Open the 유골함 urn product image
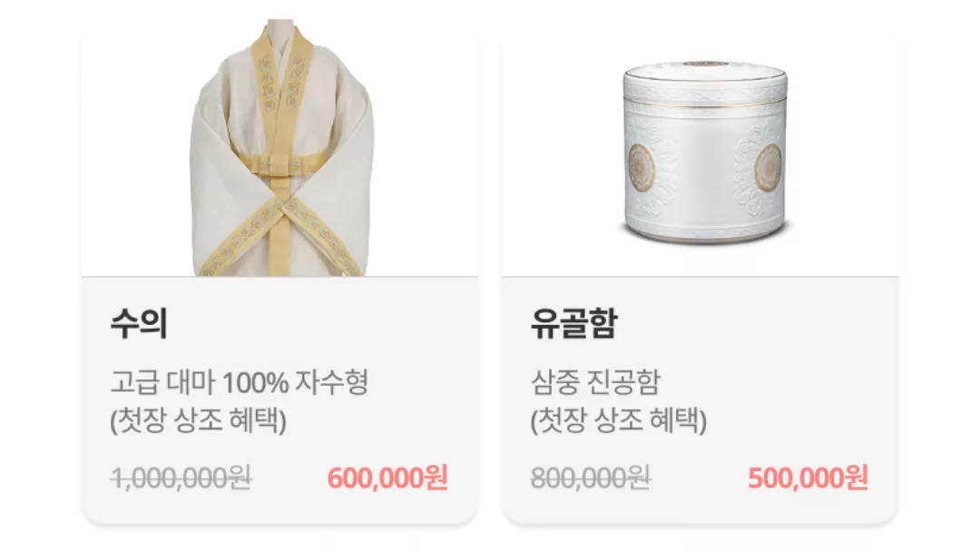 [706, 152]
